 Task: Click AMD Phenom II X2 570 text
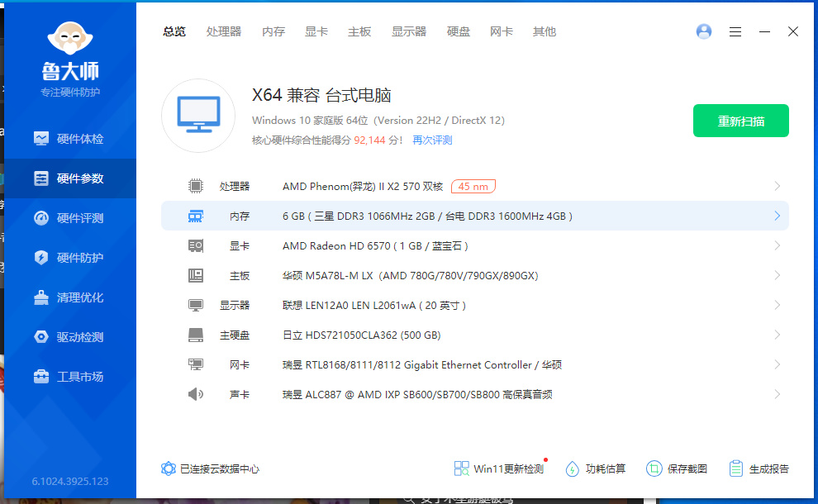click(363, 186)
